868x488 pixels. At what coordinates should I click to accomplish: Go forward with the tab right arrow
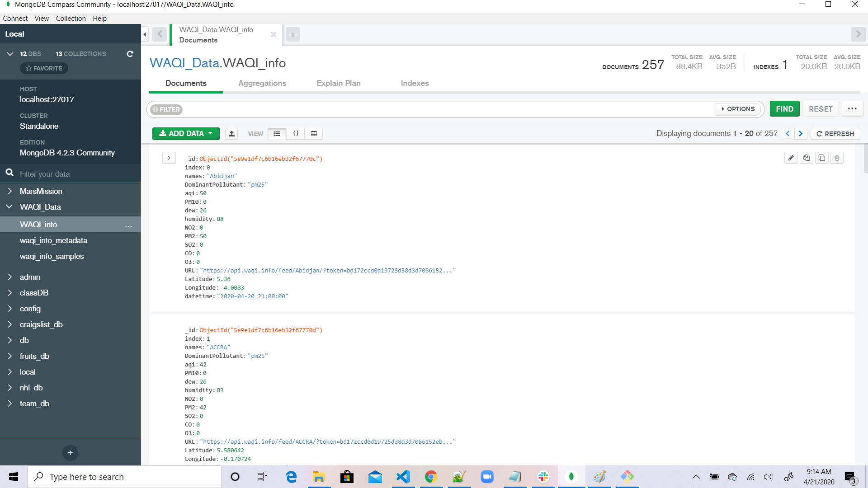[x=858, y=34]
